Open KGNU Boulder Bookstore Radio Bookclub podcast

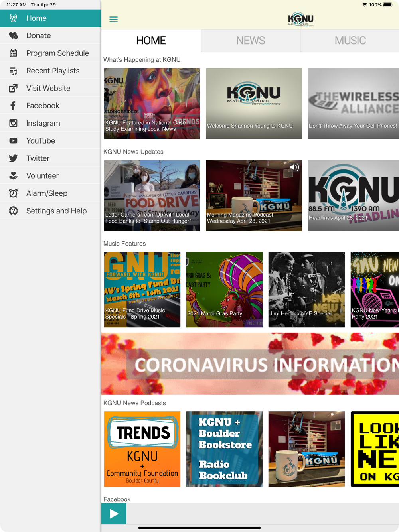pyautogui.click(x=224, y=449)
